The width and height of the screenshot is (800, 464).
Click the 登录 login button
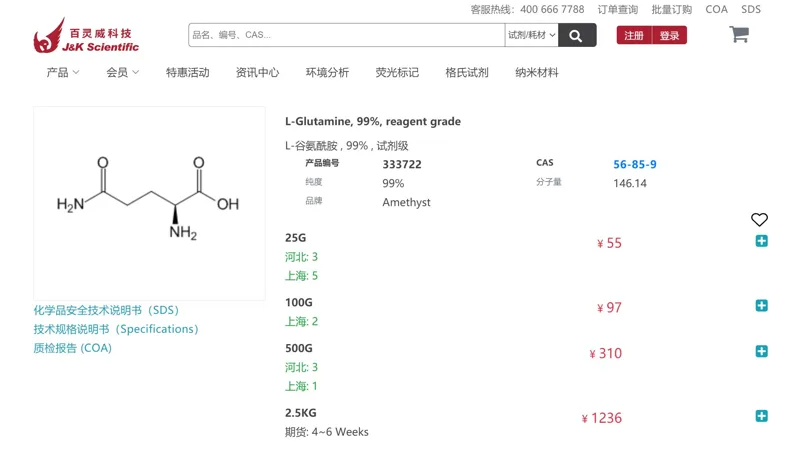669,35
